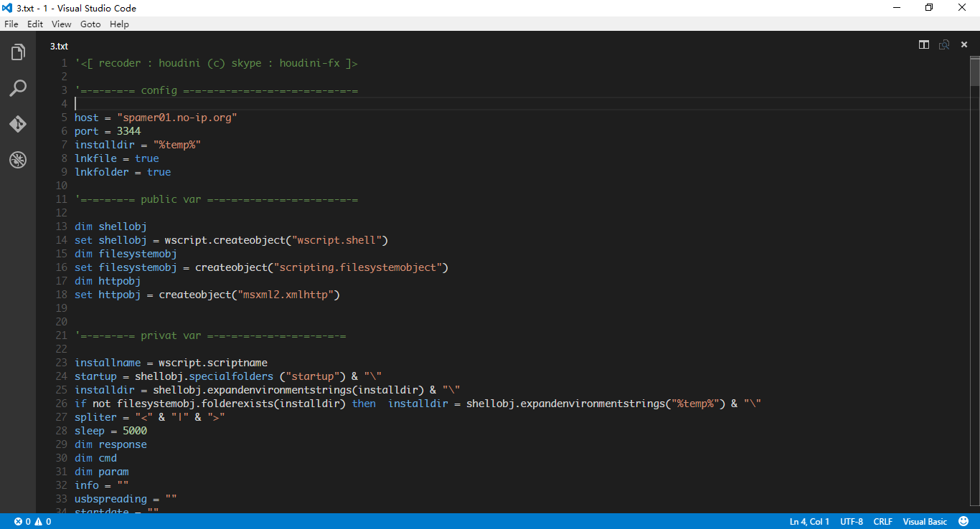Click the "%temp%" string on line 7

pyautogui.click(x=177, y=145)
